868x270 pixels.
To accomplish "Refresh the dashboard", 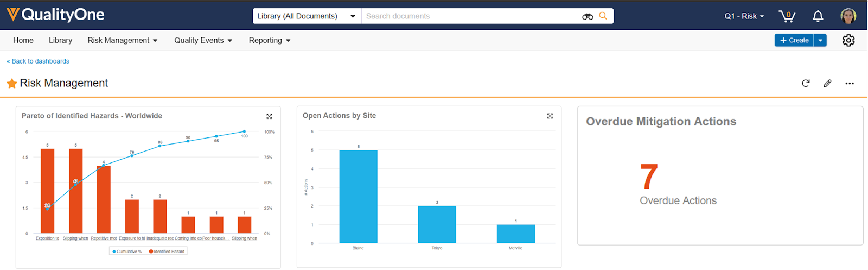I will 806,83.
